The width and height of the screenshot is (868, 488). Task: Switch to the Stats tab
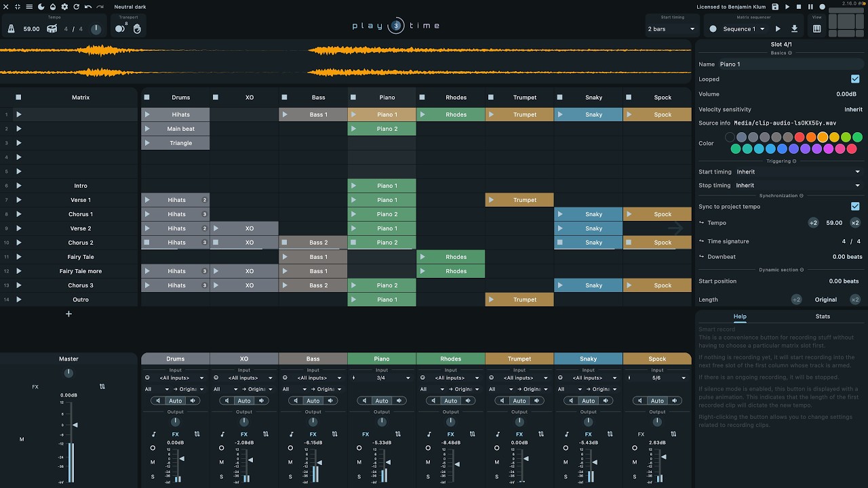[x=823, y=317]
